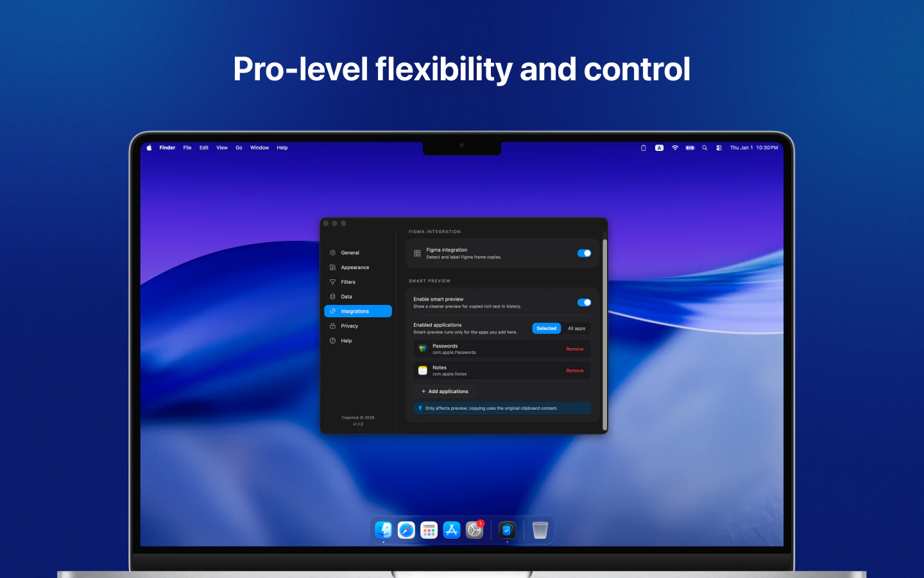Remove Passwords from enabled applications
Image resolution: width=924 pixels, height=578 pixels.
[x=574, y=349]
